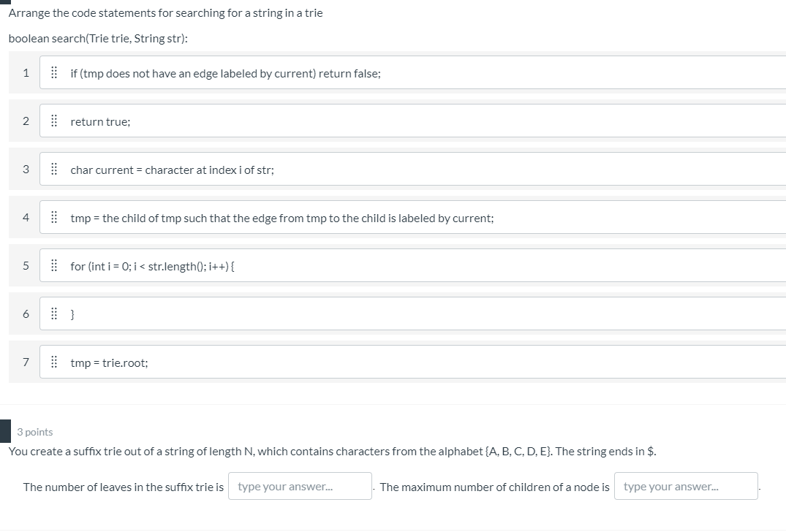Click the drag handle beside the closing brace

click(x=53, y=313)
